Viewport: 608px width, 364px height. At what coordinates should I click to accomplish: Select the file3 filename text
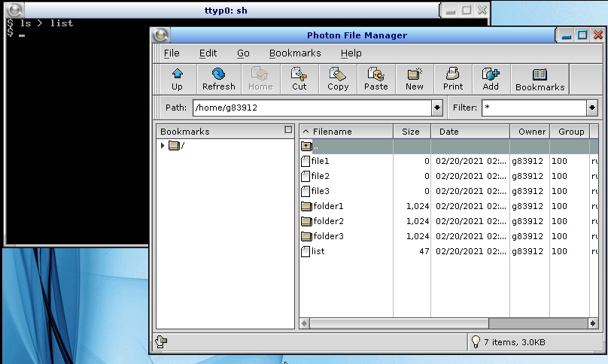pos(321,191)
